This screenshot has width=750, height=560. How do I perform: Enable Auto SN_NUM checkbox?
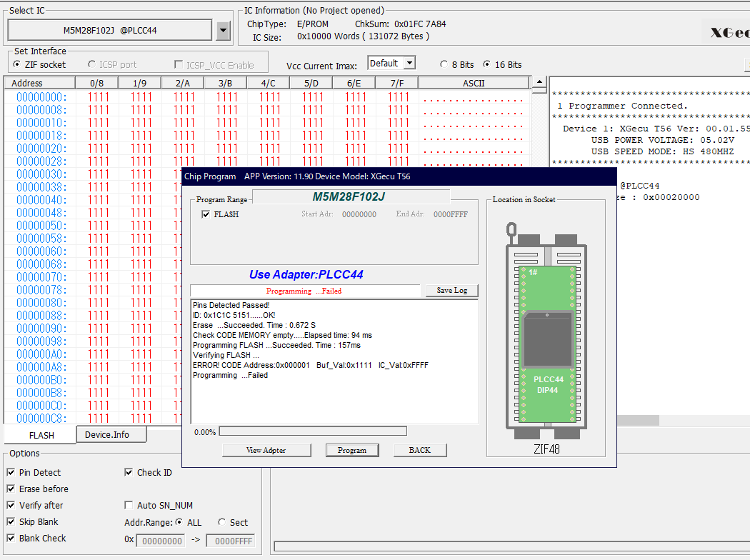pyautogui.click(x=129, y=506)
